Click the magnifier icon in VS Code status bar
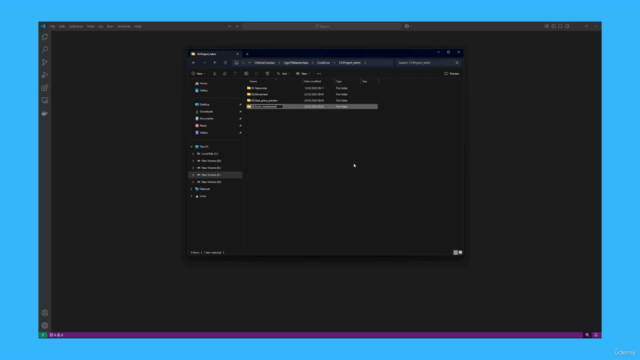This screenshot has height=360, width=640. pos(587,335)
